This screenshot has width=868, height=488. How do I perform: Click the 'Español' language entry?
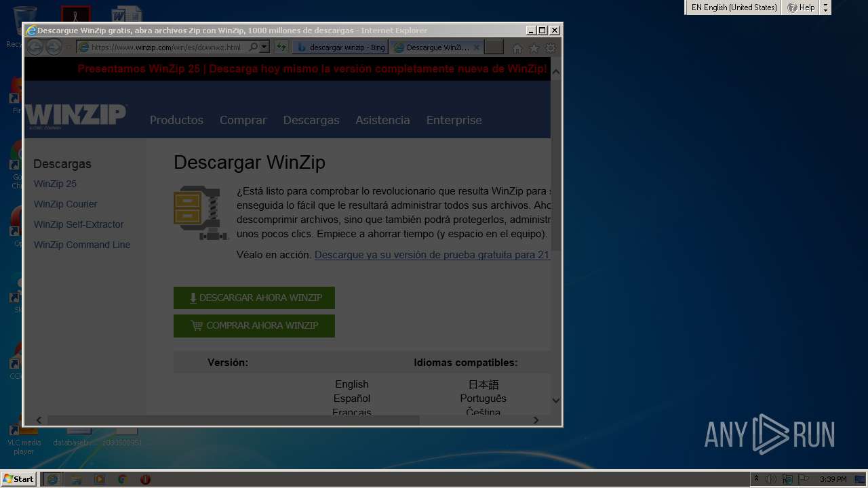pyautogui.click(x=352, y=399)
